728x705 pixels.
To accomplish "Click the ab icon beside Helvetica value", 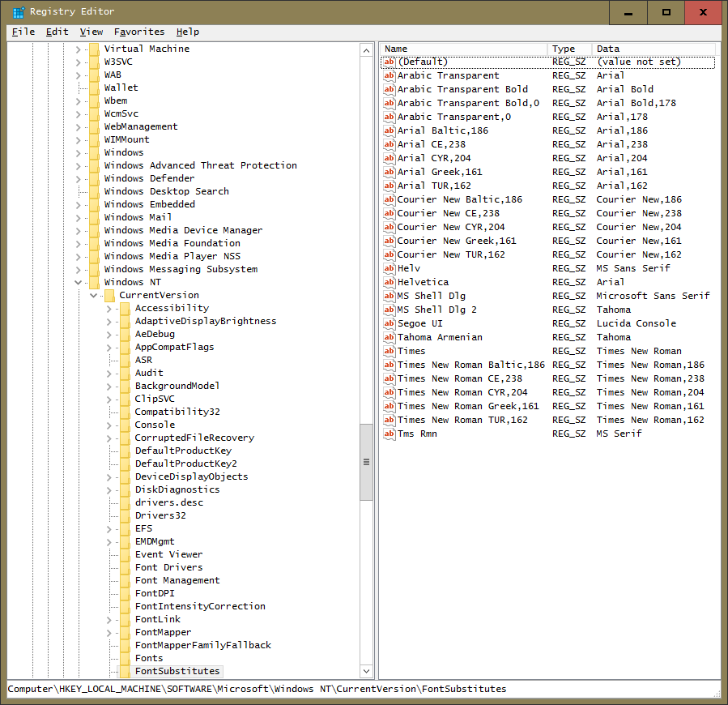I will pyautogui.click(x=389, y=282).
